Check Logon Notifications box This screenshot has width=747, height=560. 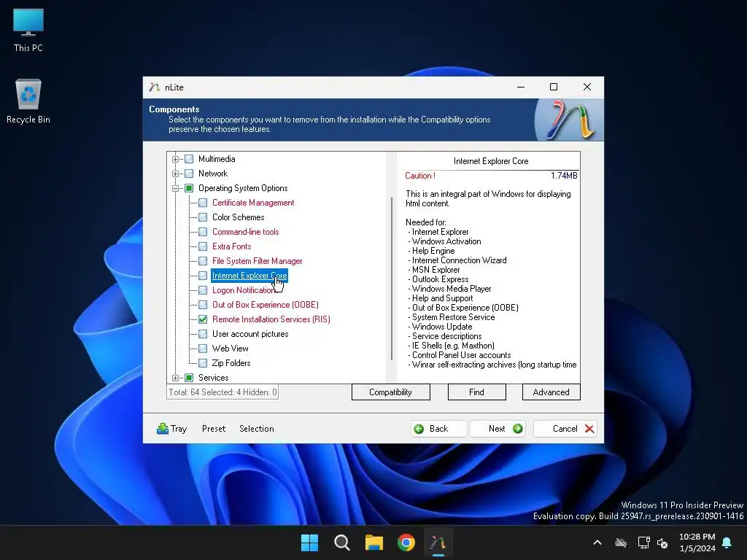[203, 290]
